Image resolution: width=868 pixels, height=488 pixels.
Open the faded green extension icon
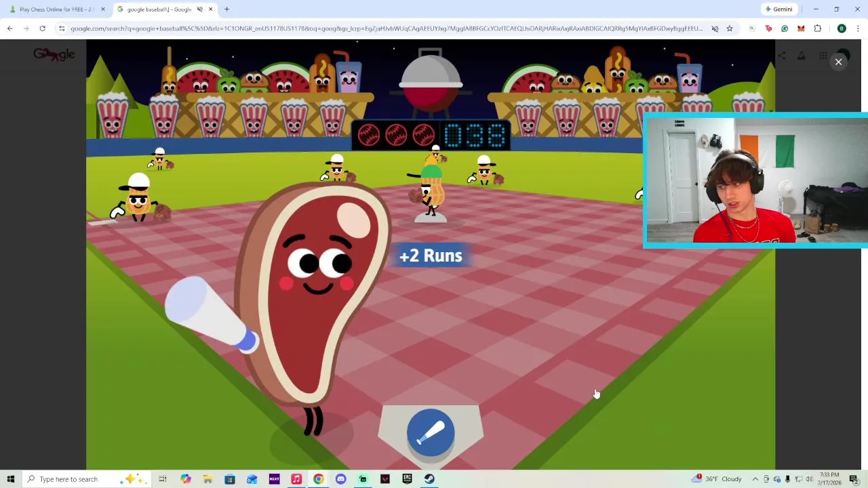click(752, 28)
